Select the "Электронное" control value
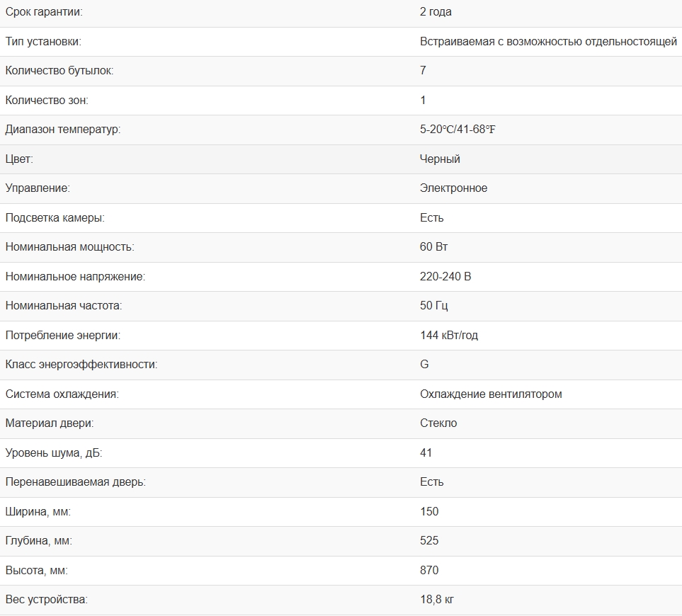This screenshot has width=682, height=616. pos(453,188)
